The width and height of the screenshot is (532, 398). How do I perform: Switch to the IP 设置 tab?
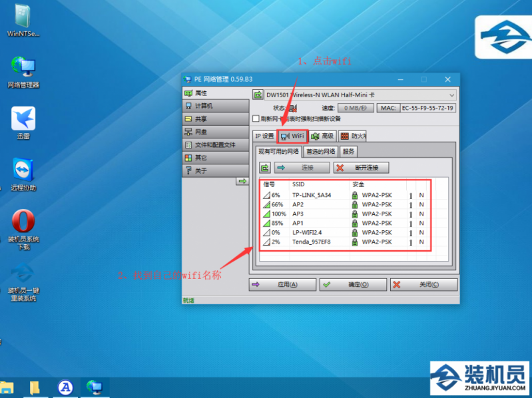coord(264,136)
